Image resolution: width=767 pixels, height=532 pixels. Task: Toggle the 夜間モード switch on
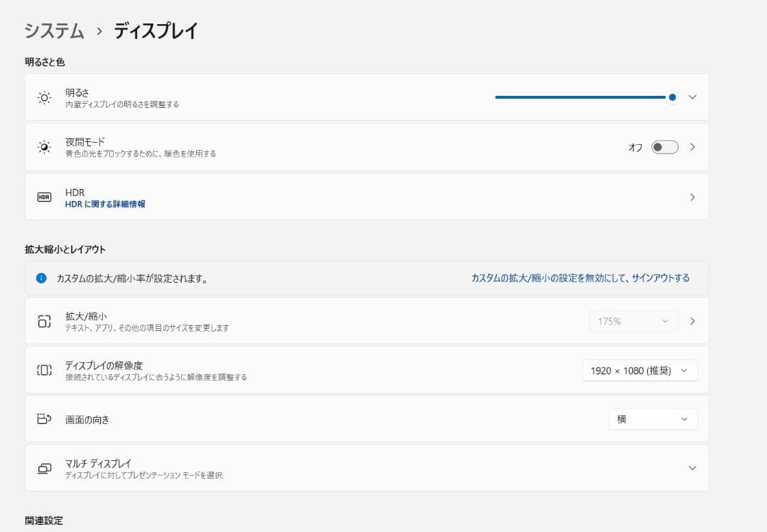[665, 147]
